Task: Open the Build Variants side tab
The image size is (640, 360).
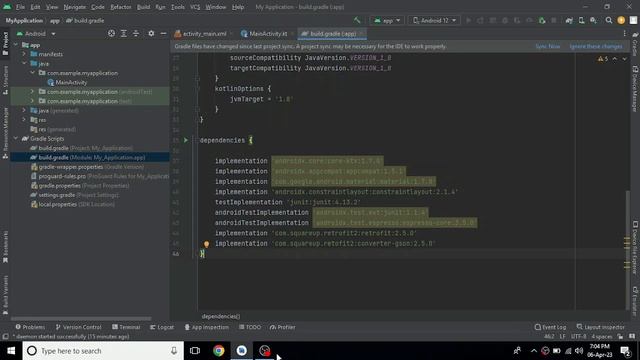Action: [x=5, y=295]
